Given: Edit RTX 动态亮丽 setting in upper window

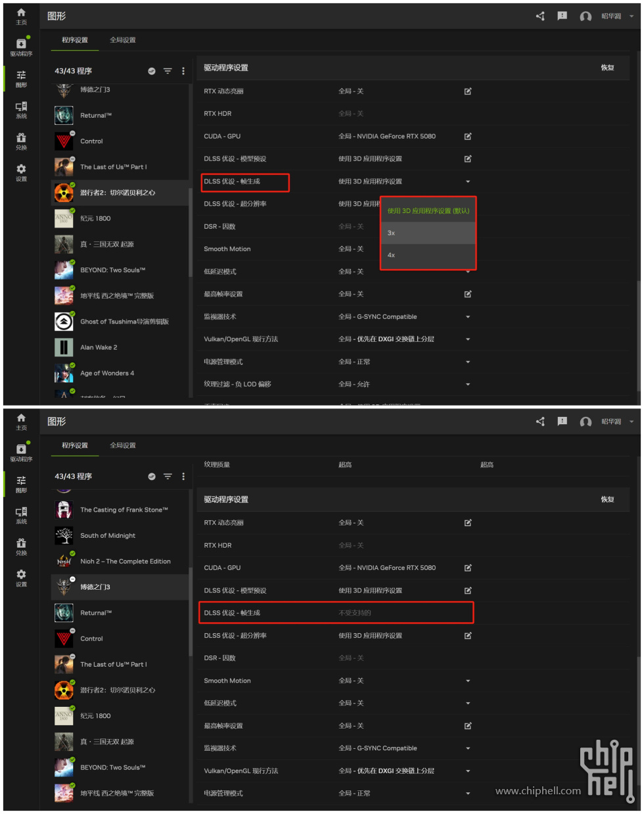Looking at the screenshot, I should (x=468, y=91).
